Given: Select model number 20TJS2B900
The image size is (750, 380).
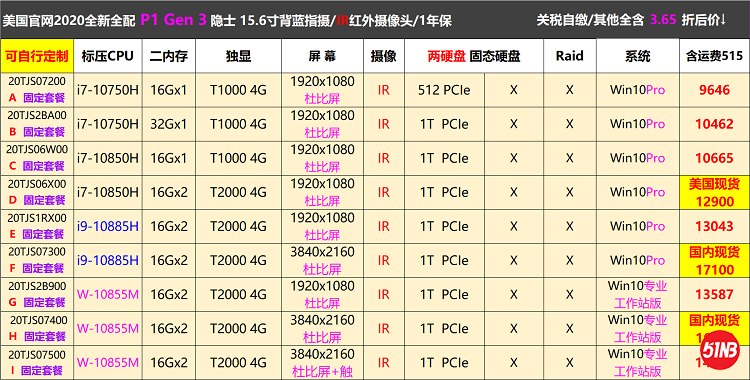Looking at the screenshot, I should click(37, 286).
